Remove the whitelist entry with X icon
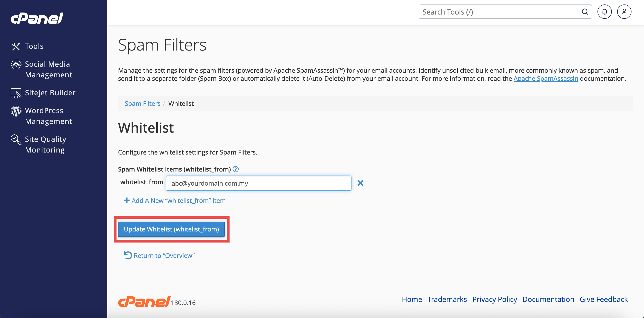This screenshot has height=318, width=644. pyautogui.click(x=360, y=183)
